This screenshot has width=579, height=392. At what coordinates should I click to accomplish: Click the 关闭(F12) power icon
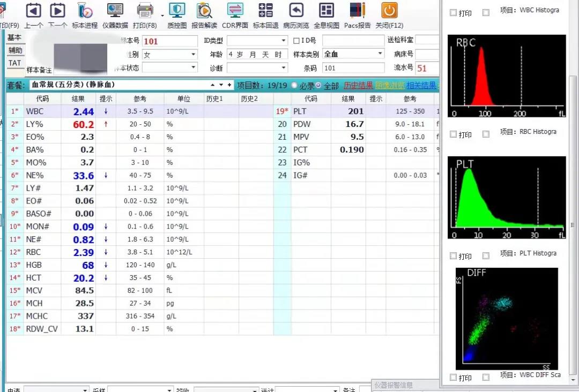(389, 11)
